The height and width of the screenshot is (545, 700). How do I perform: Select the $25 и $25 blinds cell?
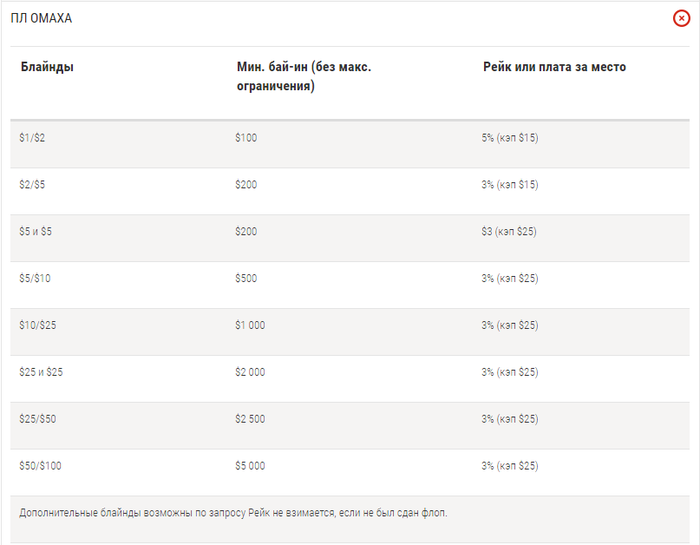[x=41, y=372]
